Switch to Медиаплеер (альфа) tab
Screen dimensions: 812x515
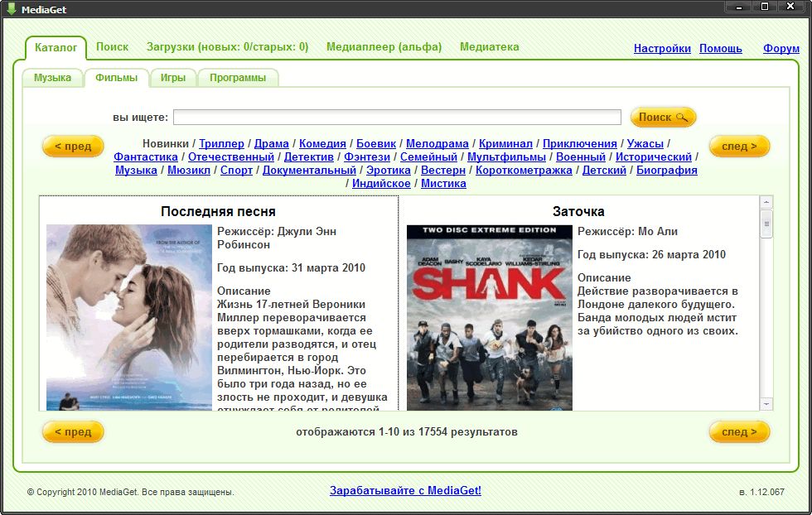click(x=384, y=47)
